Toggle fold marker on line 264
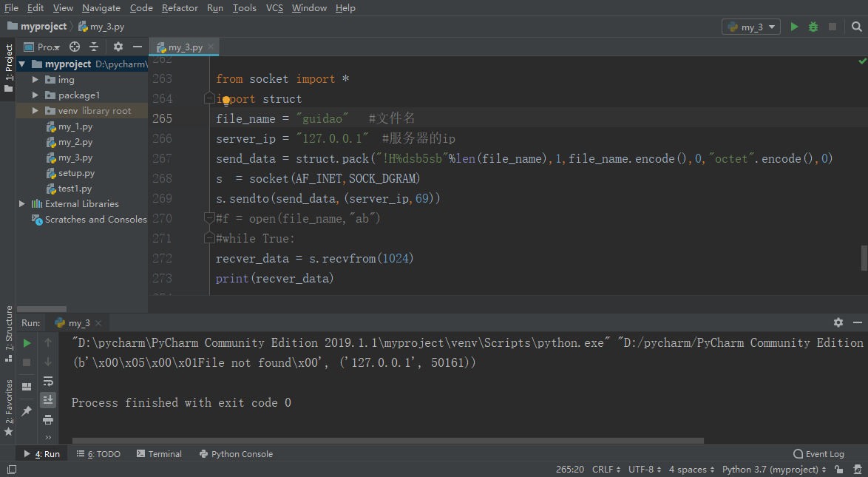Viewport: 868px width, 477px height. coord(209,98)
